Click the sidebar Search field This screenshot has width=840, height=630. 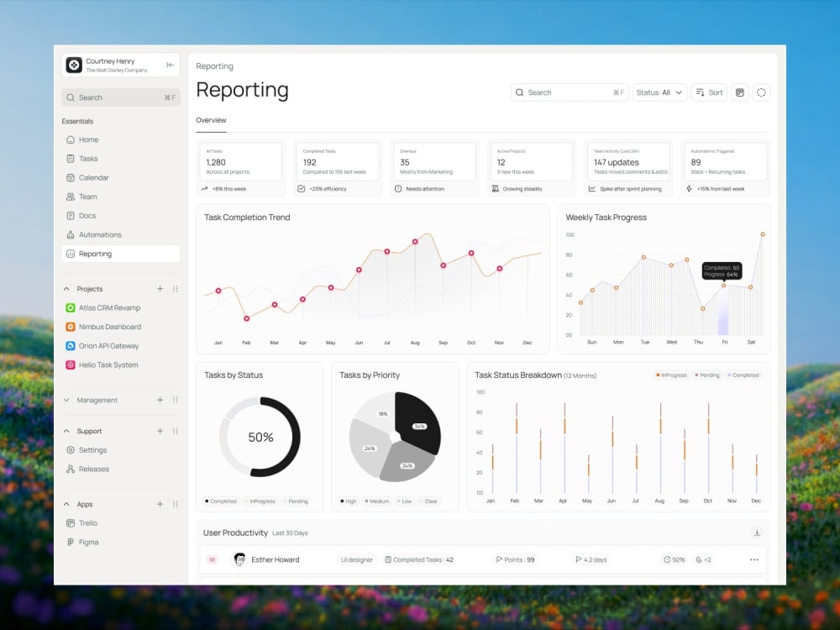(120, 97)
